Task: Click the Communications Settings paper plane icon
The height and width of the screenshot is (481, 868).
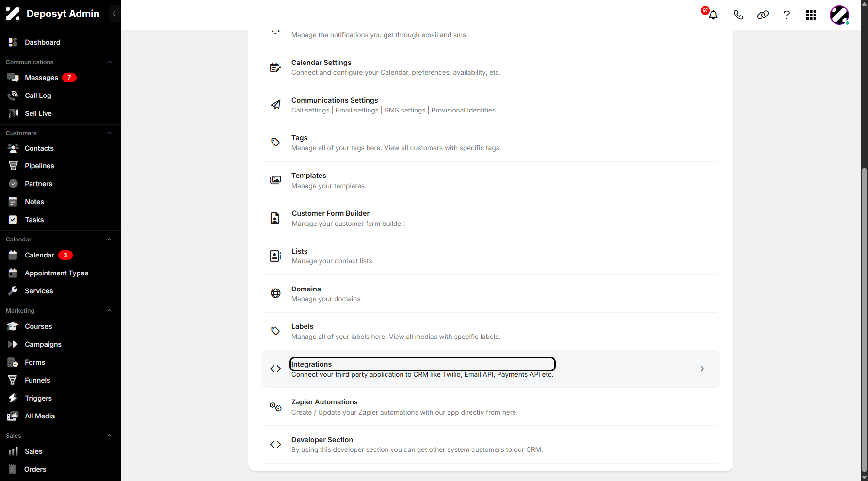Action: coord(275,105)
